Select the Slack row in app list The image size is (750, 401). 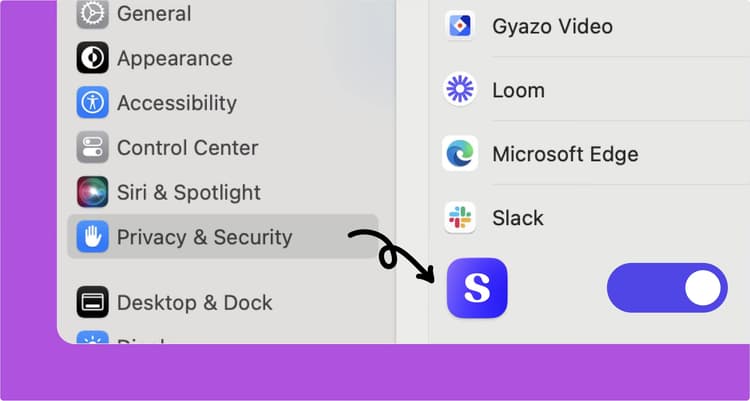click(518, 217)
